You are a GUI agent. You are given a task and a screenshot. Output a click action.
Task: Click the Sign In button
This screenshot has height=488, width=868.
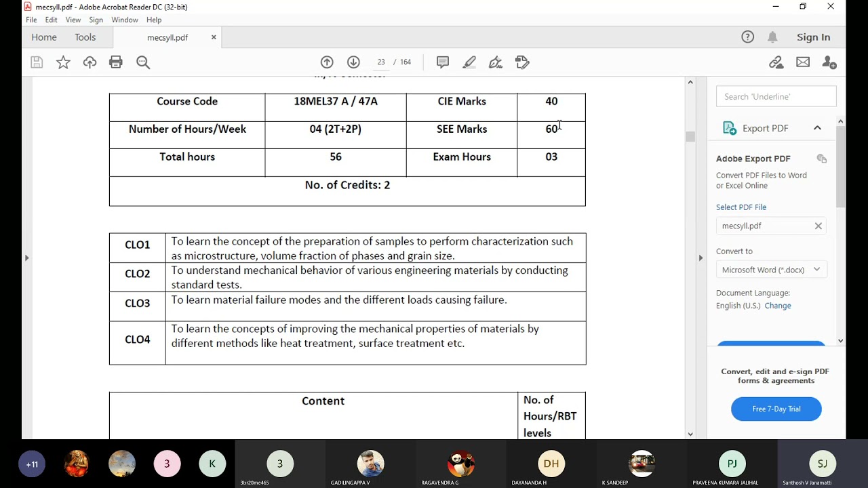pyautogui.click(x=814, y=37)
